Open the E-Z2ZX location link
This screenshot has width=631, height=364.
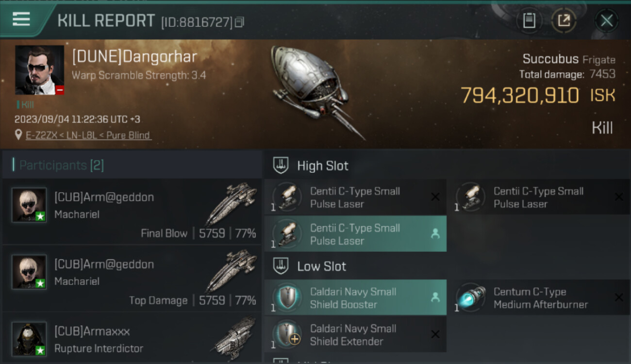(88, 135)
